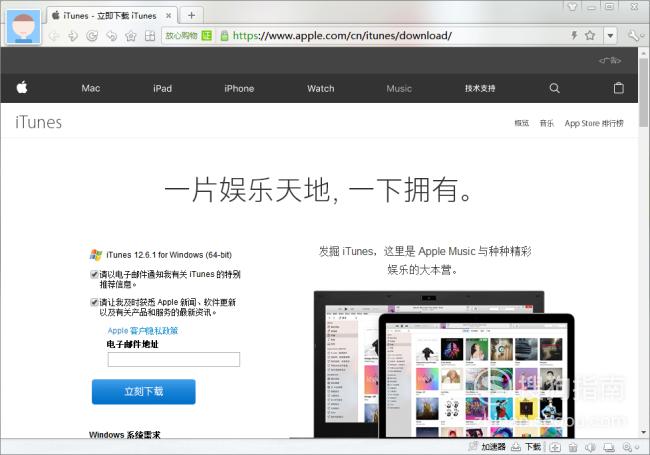Close the iTunes download tab

pos(168,16)
